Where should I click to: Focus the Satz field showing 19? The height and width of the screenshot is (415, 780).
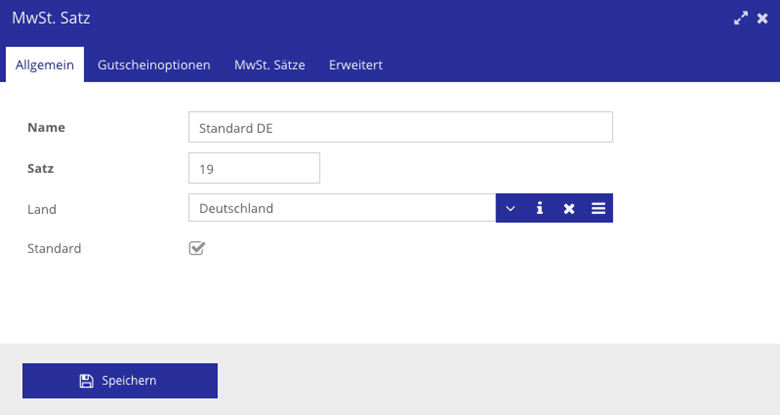[x=254, y=168]
